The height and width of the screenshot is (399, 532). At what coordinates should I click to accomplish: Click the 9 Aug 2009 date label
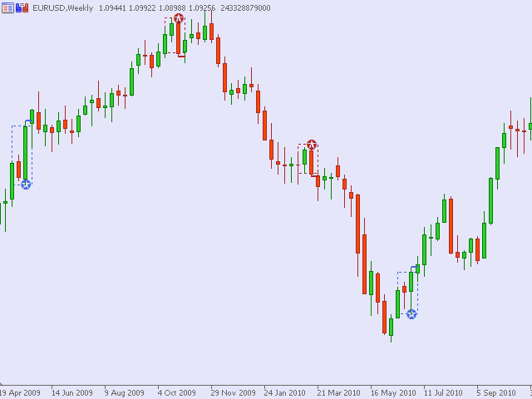(125, 393)
